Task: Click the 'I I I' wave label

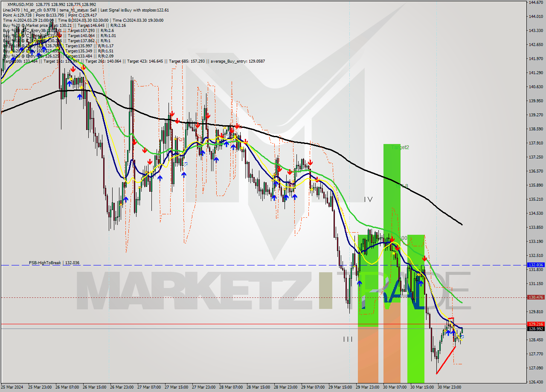Action: pyautogui.click(x=348, y=339)
